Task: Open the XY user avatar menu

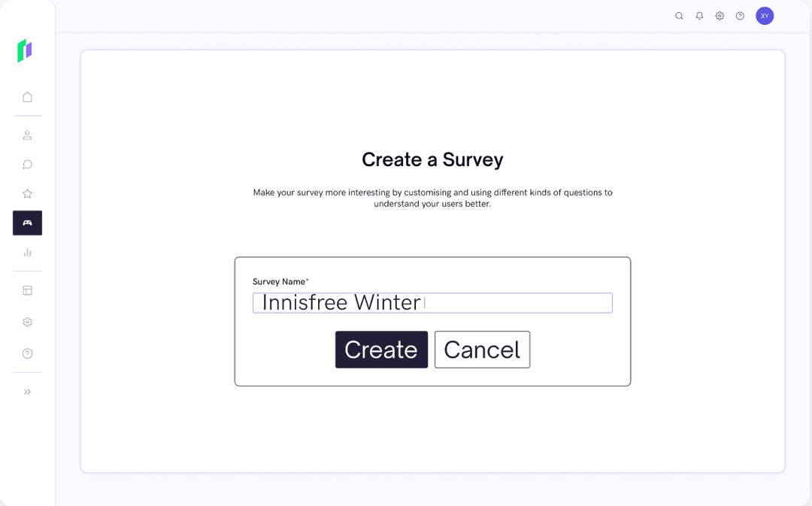Action: pyautogui.click(x=765, y=16)
